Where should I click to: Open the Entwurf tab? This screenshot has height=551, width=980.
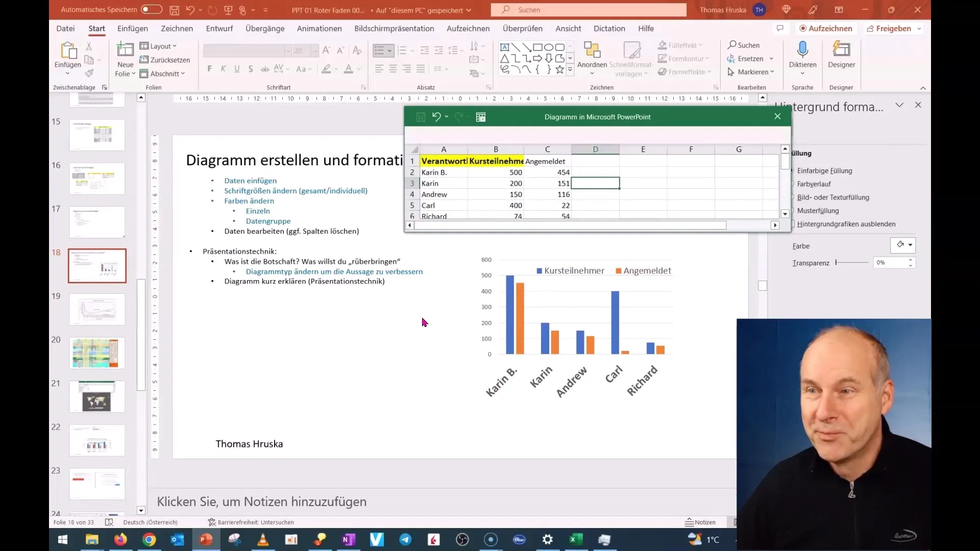[219, 29]
